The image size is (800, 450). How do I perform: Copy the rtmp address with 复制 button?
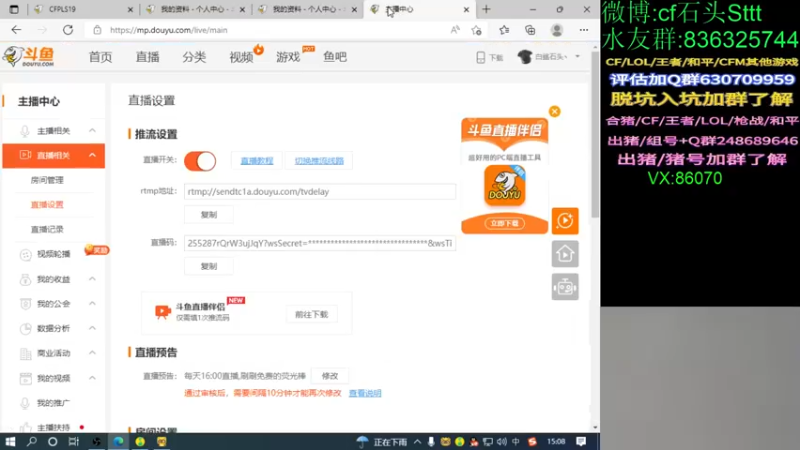pyautogui.click(x=209, y=215)
